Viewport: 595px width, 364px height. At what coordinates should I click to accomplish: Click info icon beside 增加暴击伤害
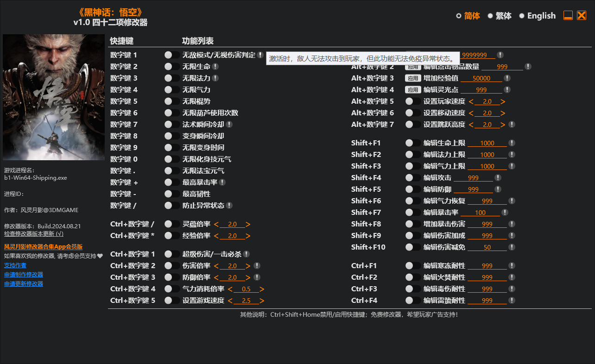(512, 224)
